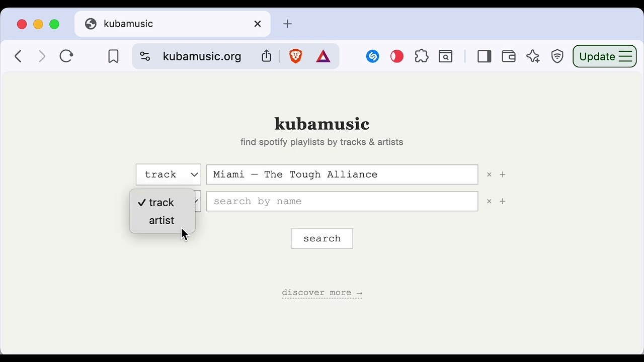Click the Miami — The Tough Alliance field
The width and height of the screenshot is (644, 362).
[x=342, y=174]
